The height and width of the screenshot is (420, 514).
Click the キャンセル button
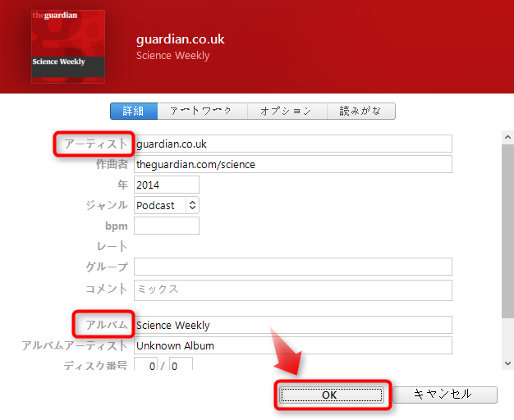pyautogui.click(x=445, y=395)
